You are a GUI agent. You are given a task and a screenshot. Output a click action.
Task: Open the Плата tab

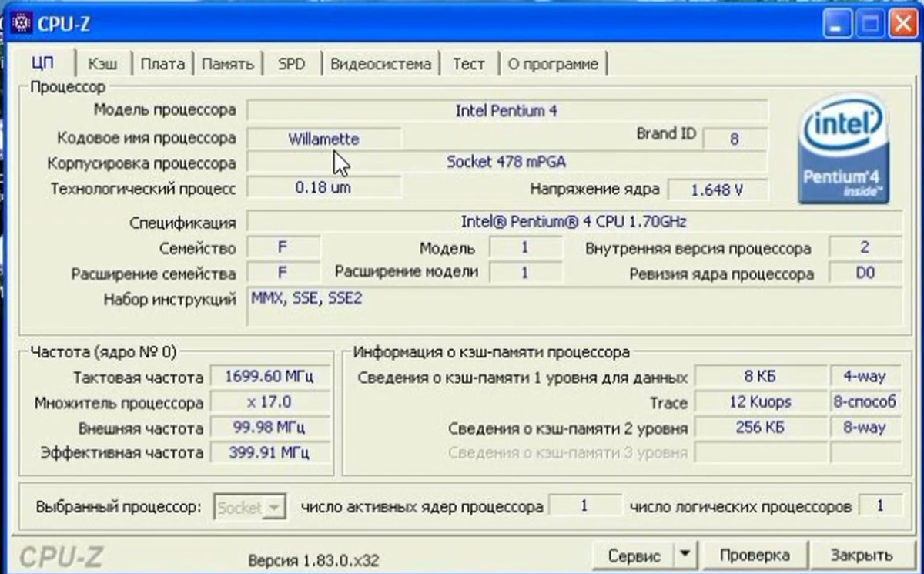(162, 64)
